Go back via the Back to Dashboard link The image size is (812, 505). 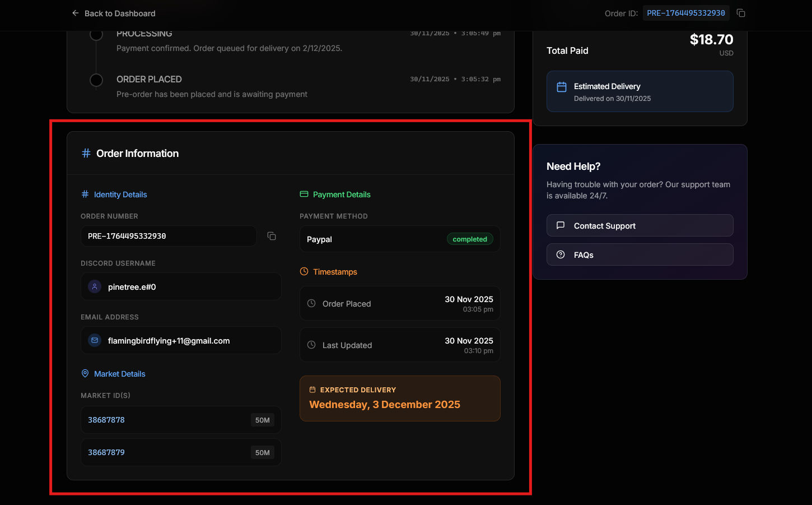[120, 13]
